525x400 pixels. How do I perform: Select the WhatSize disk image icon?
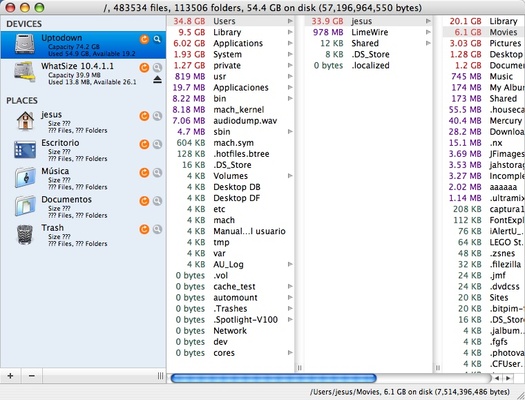tap(24, 72)
